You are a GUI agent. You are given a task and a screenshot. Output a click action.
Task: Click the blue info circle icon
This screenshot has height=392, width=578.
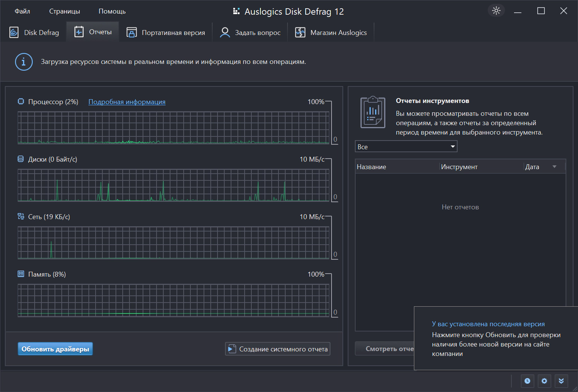(24, 62)
